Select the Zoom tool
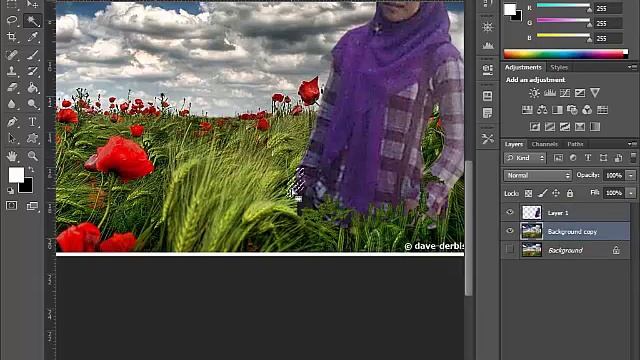 tap(32, 156)
